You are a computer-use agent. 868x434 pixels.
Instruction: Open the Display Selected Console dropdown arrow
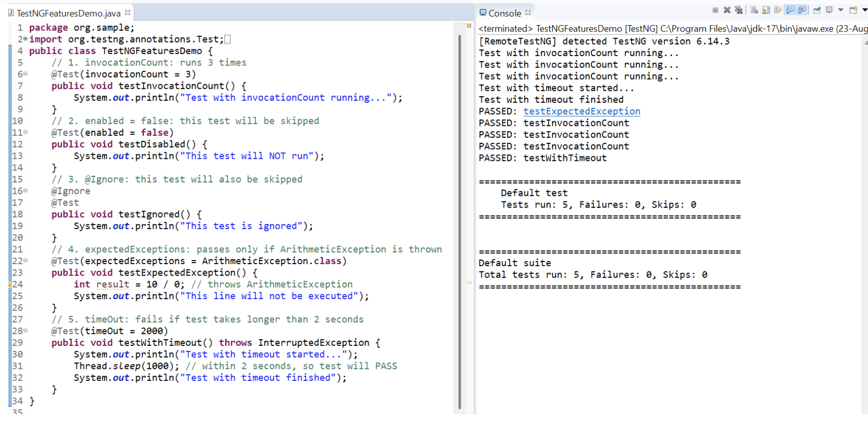(840, 10)
